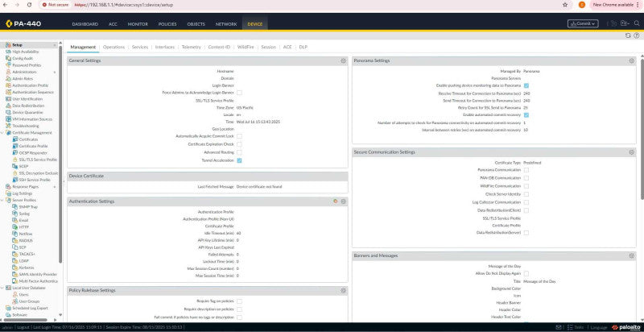644x332 pixels.
Task: Open Panorama Settings gear icon
Action: click(x=632, y=60)
